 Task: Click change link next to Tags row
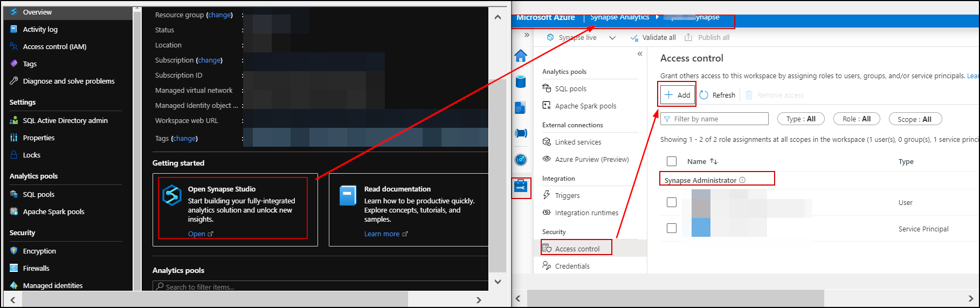(x=184, y=138)
